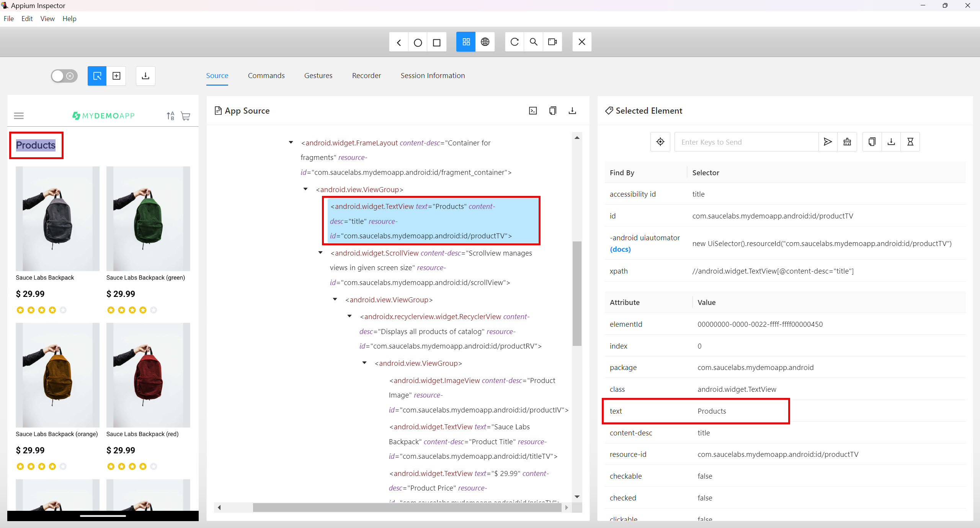
Task: Click the scroll right arrow in App Source
Action: click(x=567, y=507)
